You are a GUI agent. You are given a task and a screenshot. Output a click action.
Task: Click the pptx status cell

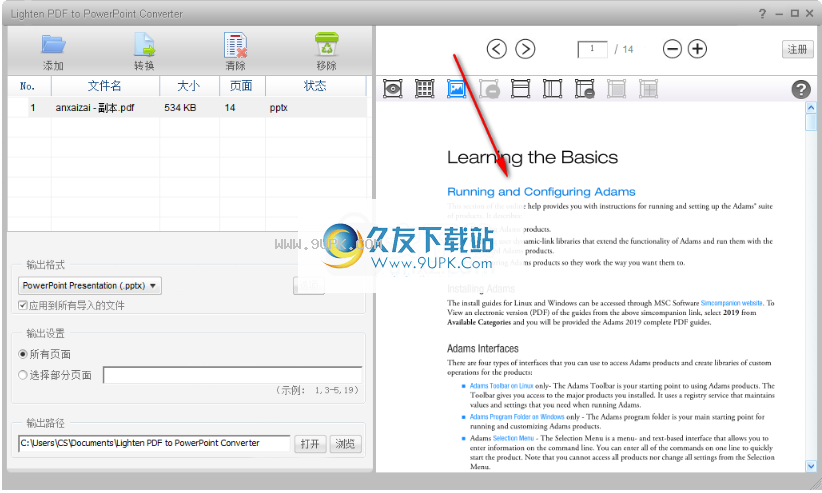pos(279,108)
